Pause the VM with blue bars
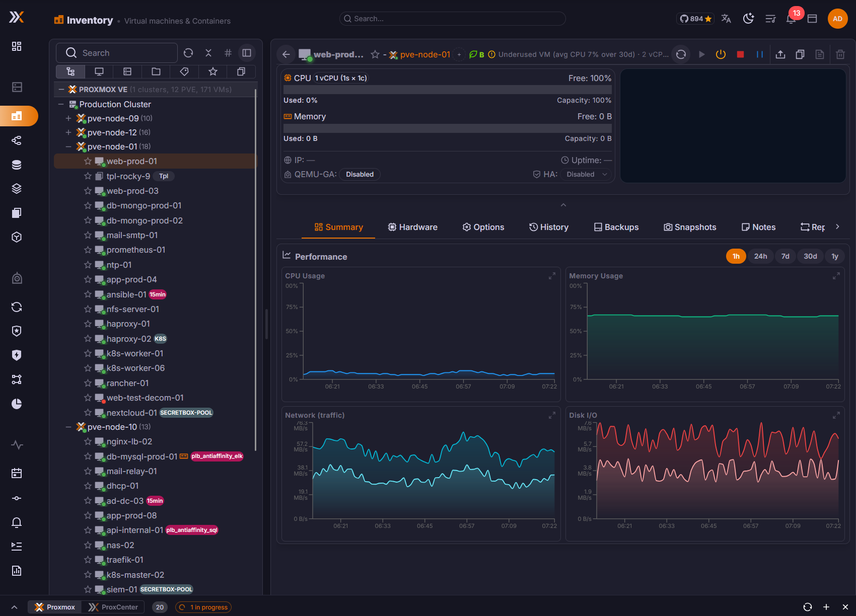 tap(760, 54)
